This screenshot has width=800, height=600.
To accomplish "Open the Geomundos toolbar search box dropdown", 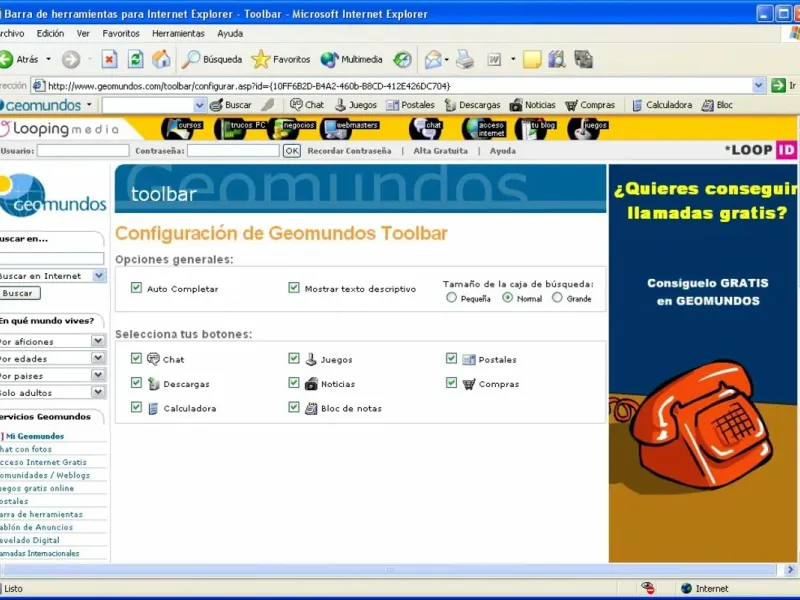I will [199, 106].
